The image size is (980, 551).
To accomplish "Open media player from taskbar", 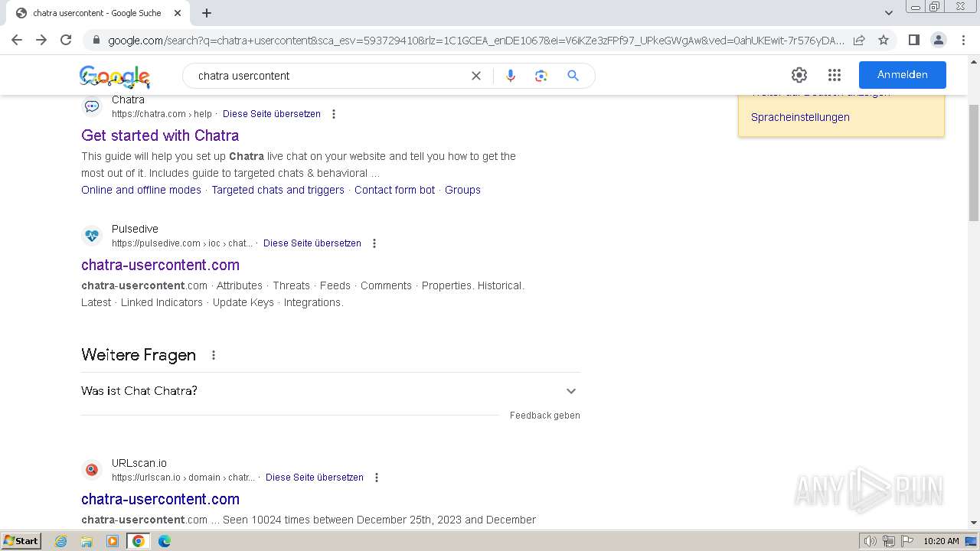I will [113, 541].
